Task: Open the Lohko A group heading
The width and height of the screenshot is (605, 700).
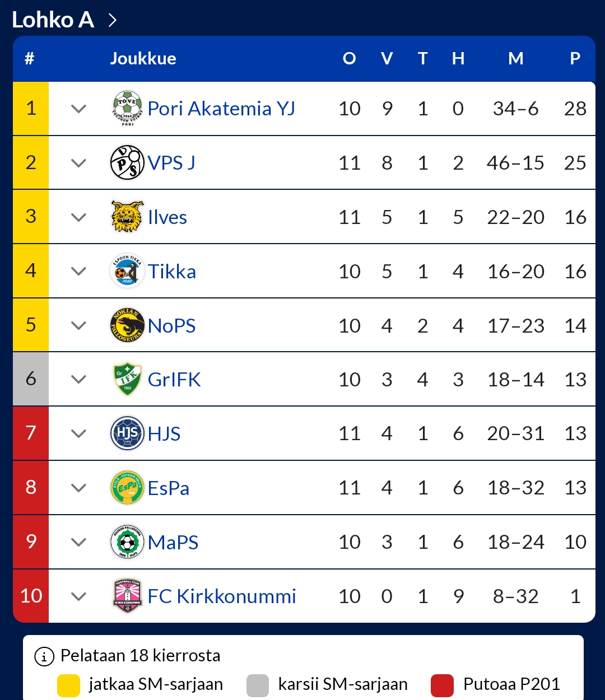Action: tap(64, 20)
